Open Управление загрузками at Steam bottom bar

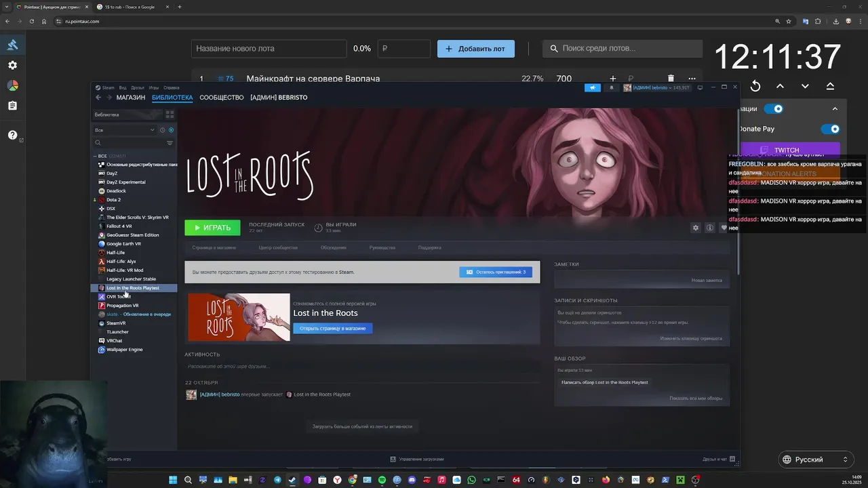point(417,459)
